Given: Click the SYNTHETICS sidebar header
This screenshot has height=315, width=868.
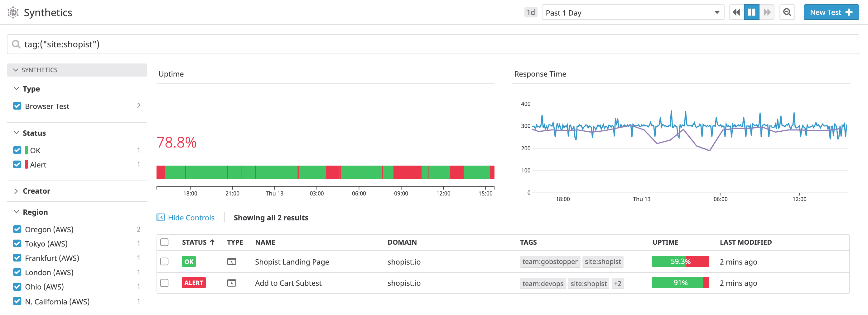Looking at the screenshot, I should (x=39, y=70).
